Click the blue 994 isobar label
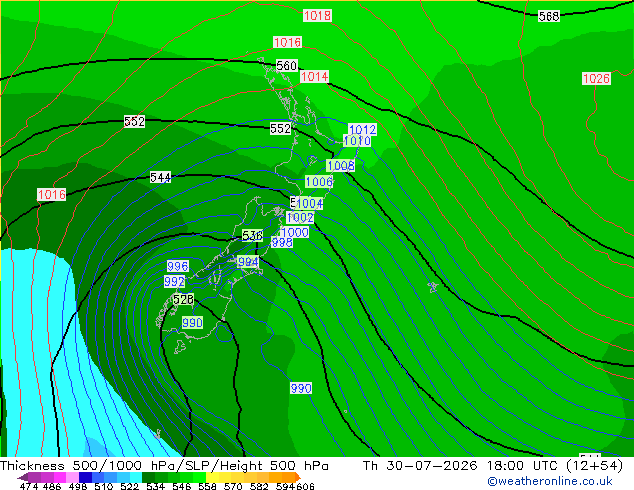The image size is (634, 490). (x=248, y=262)
